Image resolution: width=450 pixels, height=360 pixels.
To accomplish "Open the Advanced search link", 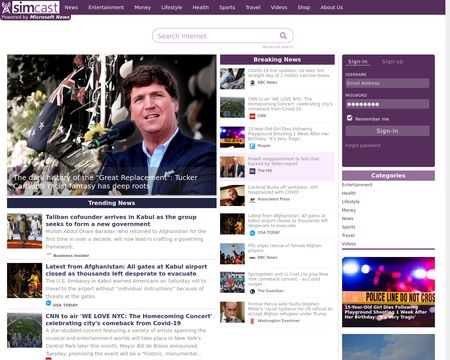I will [278, 47].
